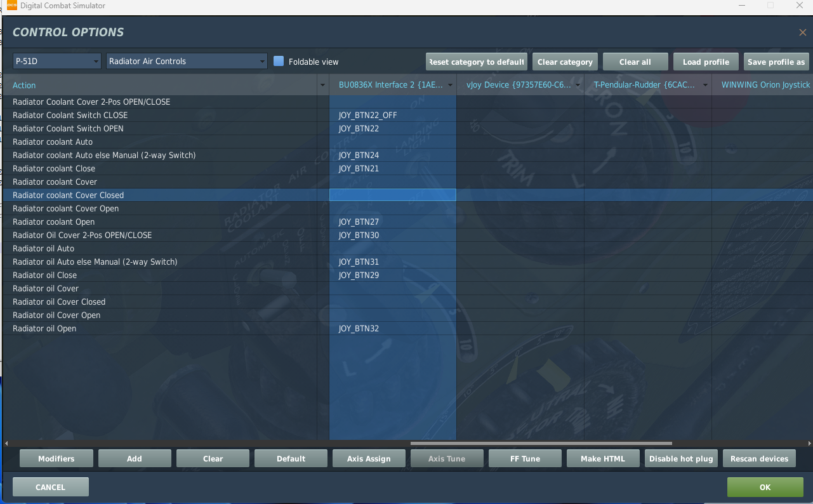Click the horizontal scrollbar thumb below the table
This screenshot has width=813, height=504.
click(x=541, y=444)
